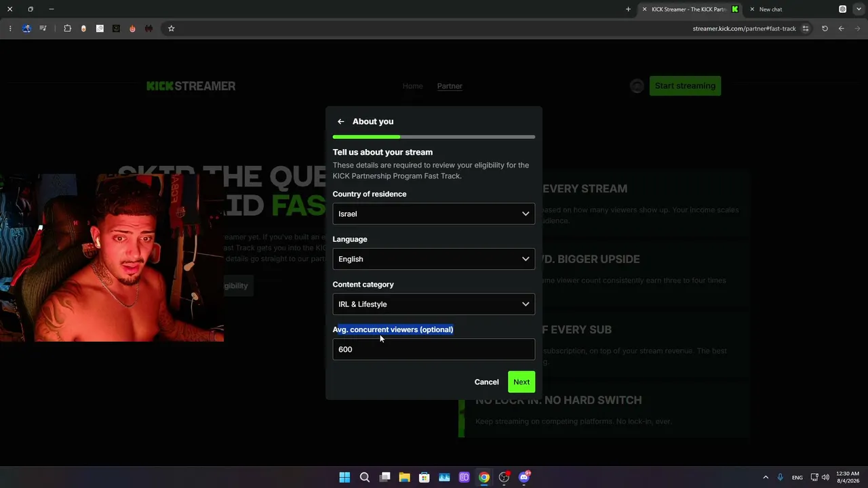Navigate back in the browser
The width and height of the screenshot is (868, 488).
tap(841, 28)
